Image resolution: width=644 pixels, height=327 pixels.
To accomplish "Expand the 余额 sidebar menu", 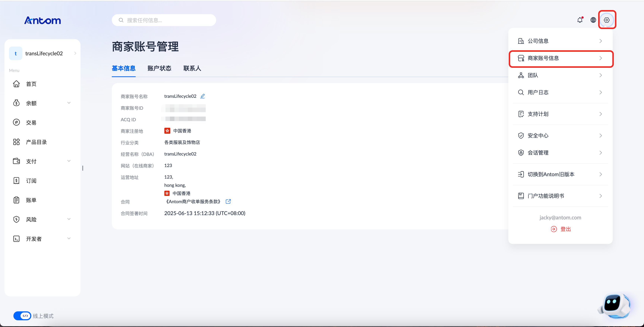I will coord(69,103).
